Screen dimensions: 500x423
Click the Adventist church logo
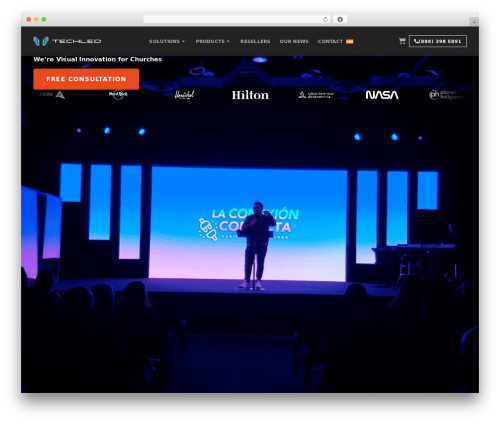[x=316, y=95]
